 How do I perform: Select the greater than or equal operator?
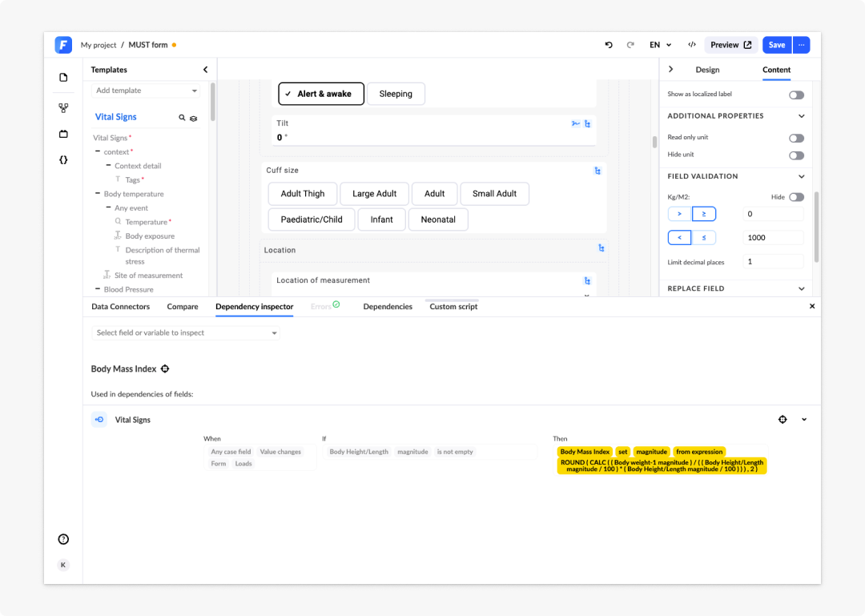(704, 214)
